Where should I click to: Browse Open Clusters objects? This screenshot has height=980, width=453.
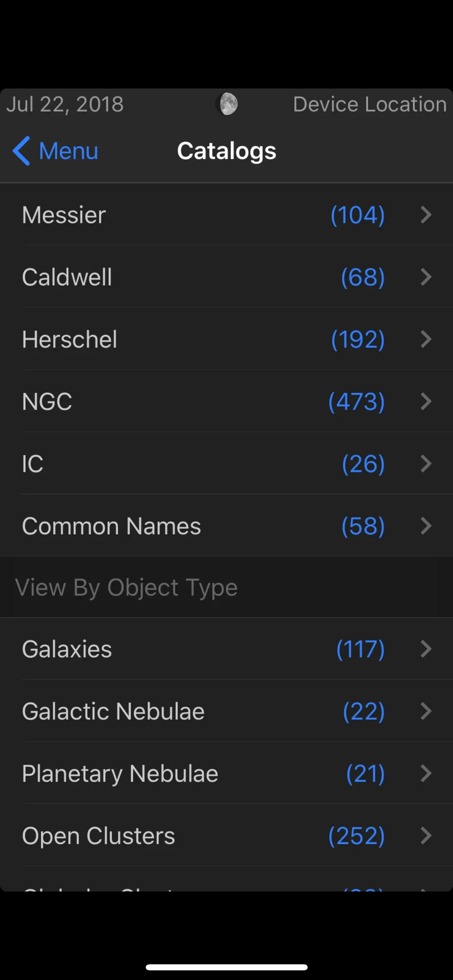pos(99,836)
